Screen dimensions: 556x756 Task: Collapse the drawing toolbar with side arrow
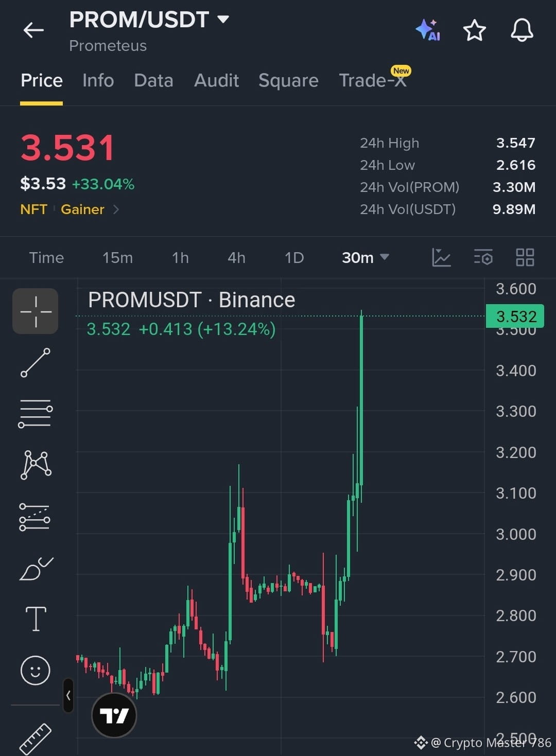tap(68, 696)
